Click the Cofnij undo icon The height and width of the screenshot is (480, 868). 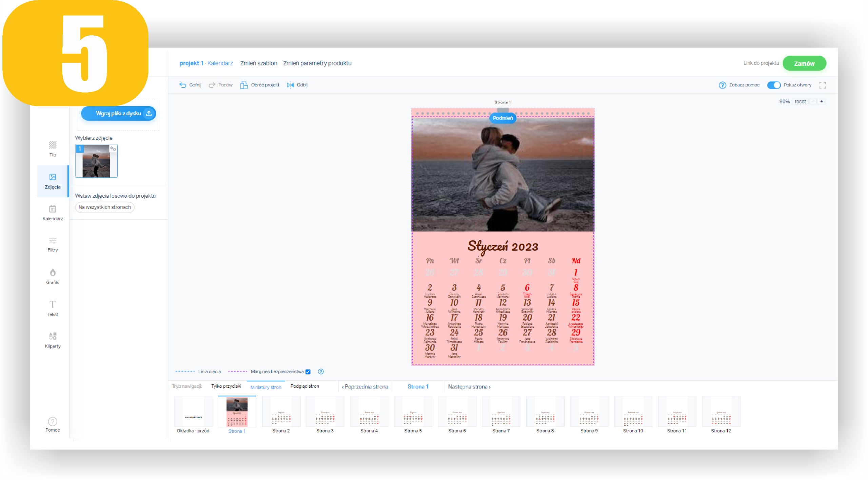point(183,85)
